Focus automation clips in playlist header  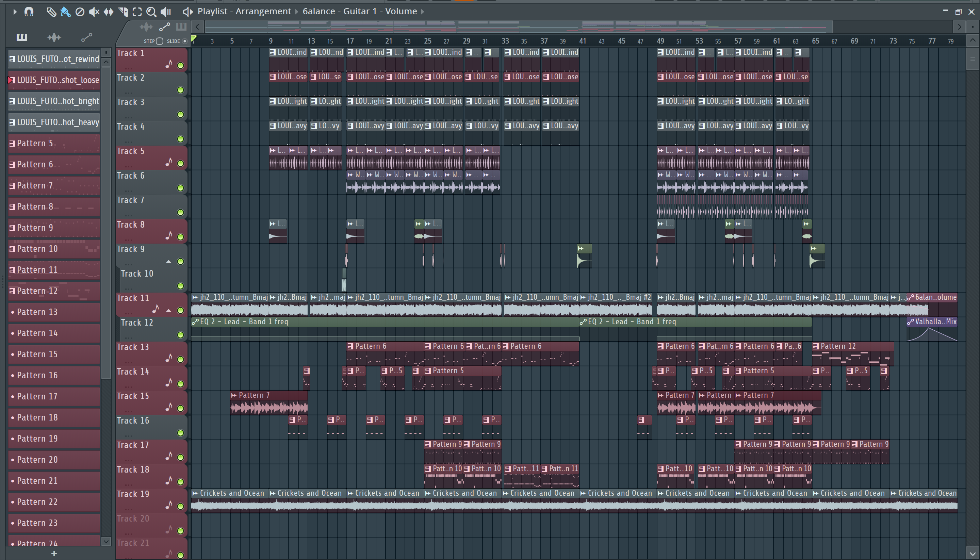[x=165, y=27]
